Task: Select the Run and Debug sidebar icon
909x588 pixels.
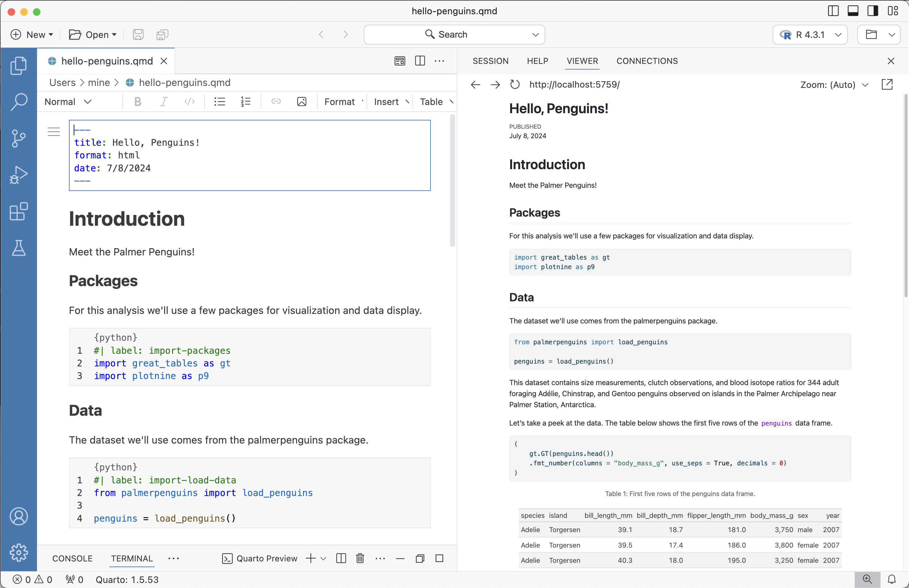Action: pyautogui.click(x=18, y=175)
